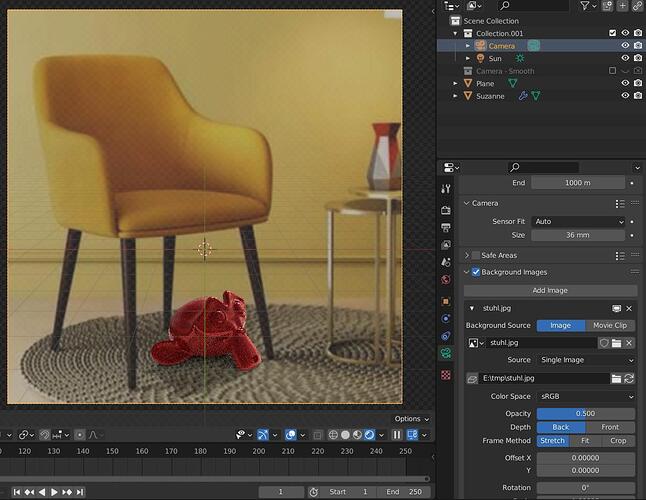Expand the Plane tree item

point(455,84)
